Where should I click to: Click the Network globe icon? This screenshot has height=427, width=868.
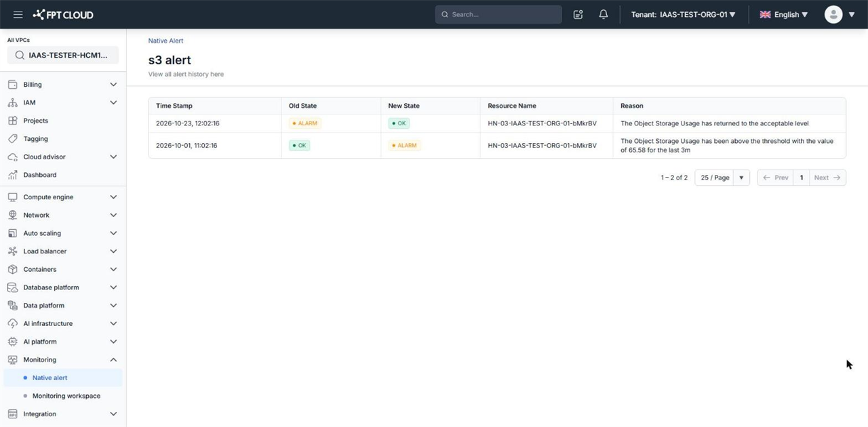click(12, 215)
